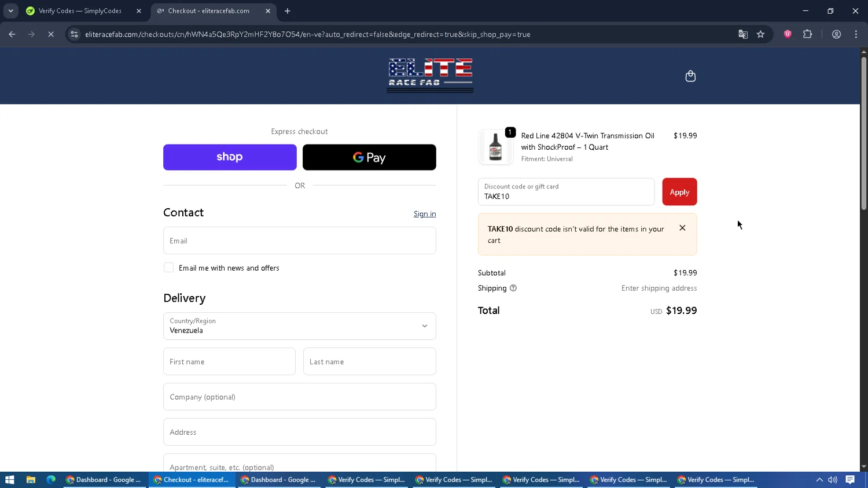The width and height of the screenshot is (868, 488).
Task: Dismiss the TAKE10 invalid code alert
Action: point(682,228)
